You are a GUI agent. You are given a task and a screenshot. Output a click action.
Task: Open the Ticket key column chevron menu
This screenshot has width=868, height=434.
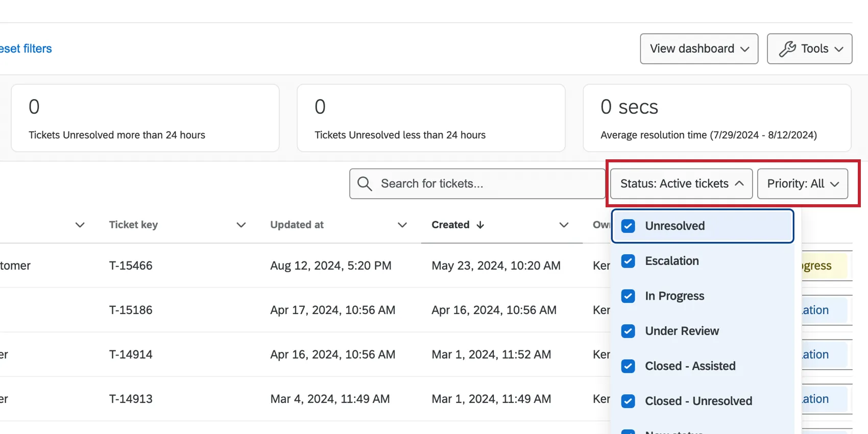click(241, 225)
